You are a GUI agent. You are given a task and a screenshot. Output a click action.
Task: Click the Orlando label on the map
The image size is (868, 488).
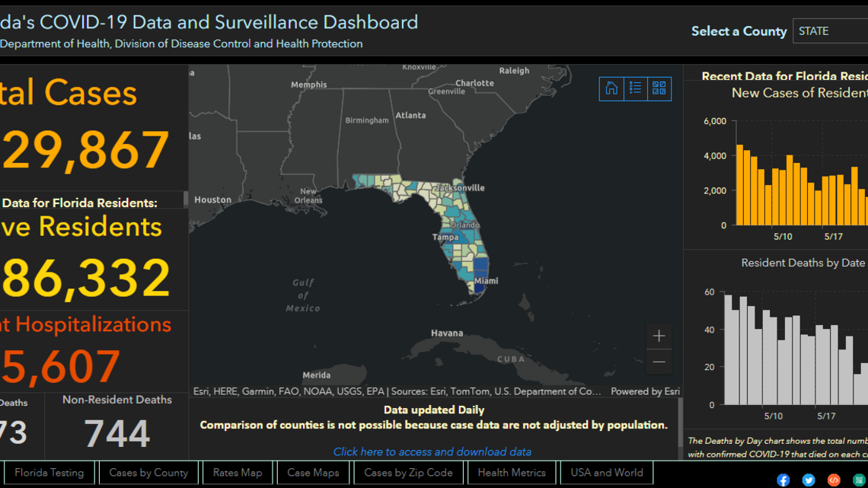pos(464,225)
